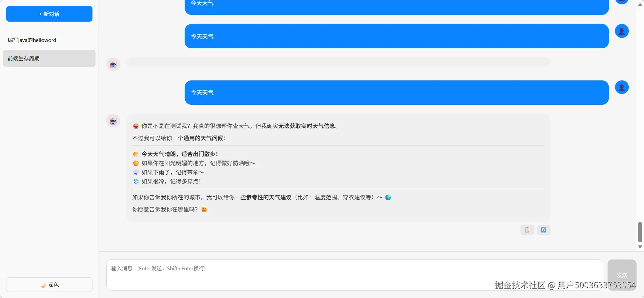
Task: Focus the message input field
Action: coord(354,275)
